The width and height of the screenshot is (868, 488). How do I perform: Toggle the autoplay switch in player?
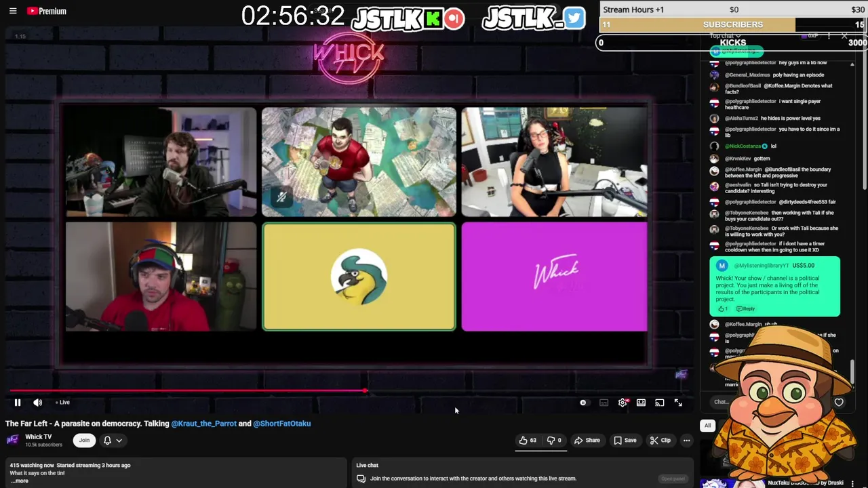pyautogui.click(x=583, y=403)
